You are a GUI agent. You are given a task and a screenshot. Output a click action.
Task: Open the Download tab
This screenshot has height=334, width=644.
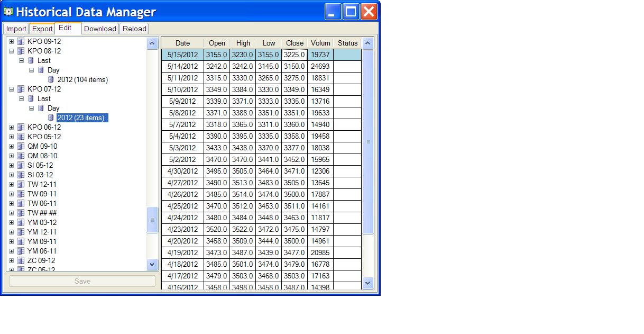(100, 29)
